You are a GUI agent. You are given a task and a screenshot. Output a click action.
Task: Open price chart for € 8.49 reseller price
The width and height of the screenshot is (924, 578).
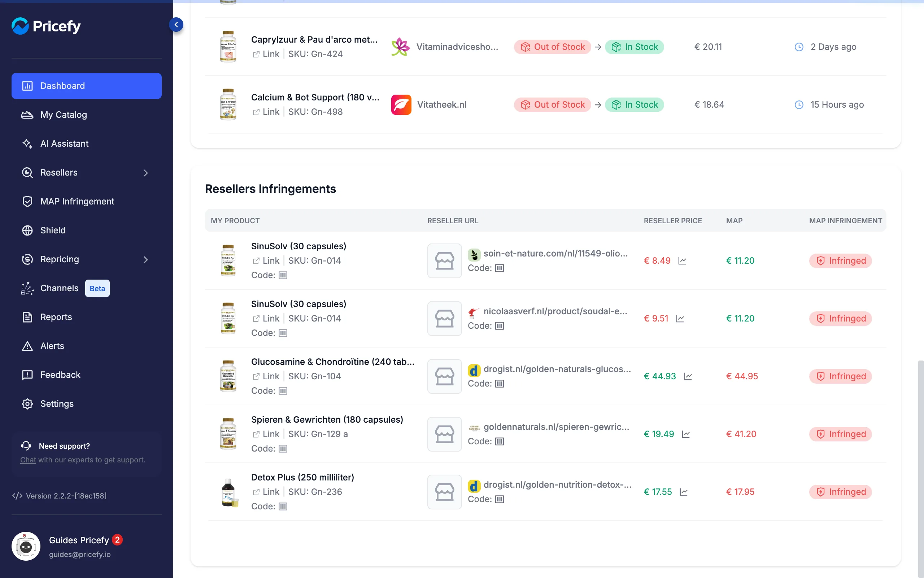tap(682, 261)
